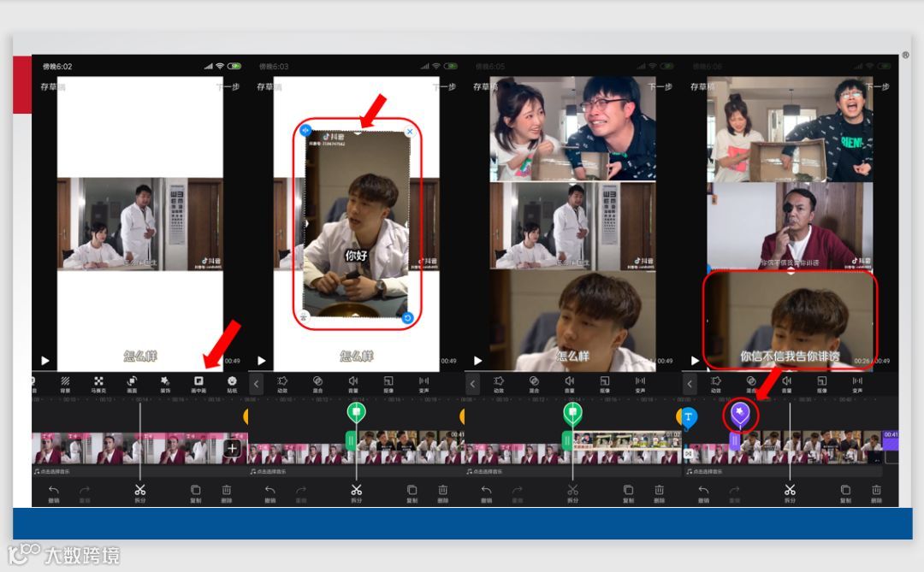The image size is (924, 572).
Task: Open 抠像 cutout tool in 6:06 screen
Action: pos(822,384)
